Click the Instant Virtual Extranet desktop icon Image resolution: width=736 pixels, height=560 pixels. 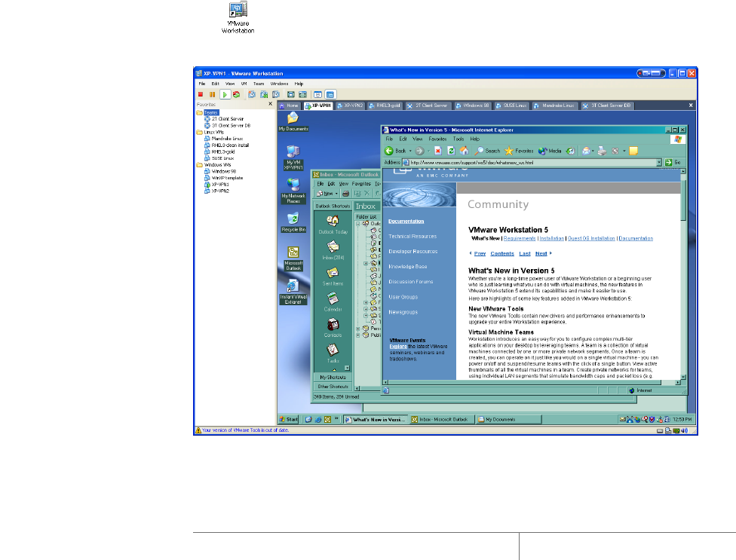293,292
